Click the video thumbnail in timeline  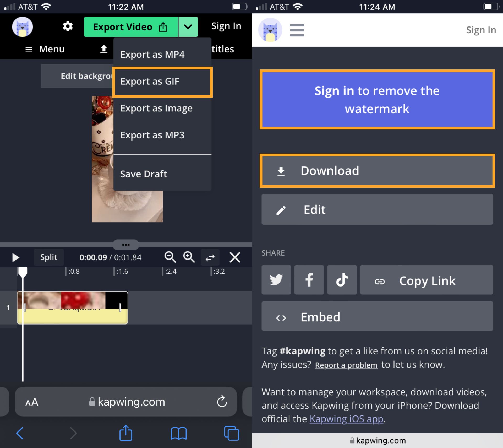click(71, 307)
